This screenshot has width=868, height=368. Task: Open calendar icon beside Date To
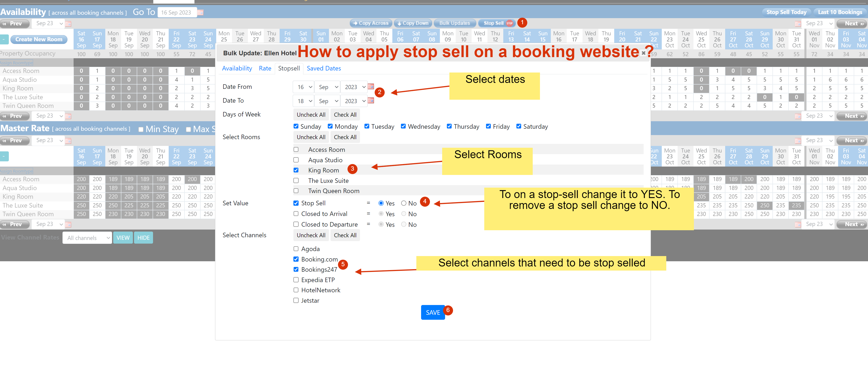coord(371,101)
